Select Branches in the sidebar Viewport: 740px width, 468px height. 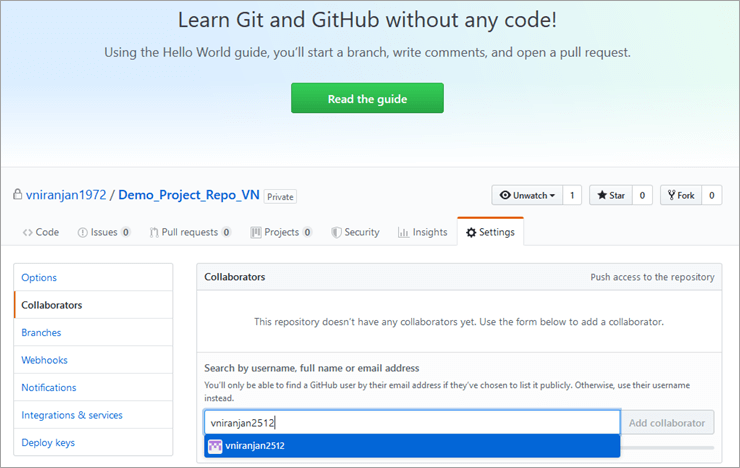pos(41,333)
